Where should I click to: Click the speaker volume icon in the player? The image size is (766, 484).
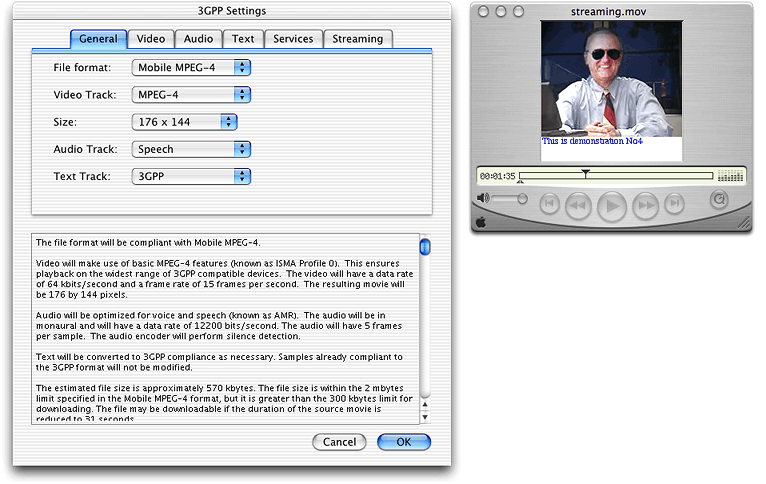tap(483, 198)
